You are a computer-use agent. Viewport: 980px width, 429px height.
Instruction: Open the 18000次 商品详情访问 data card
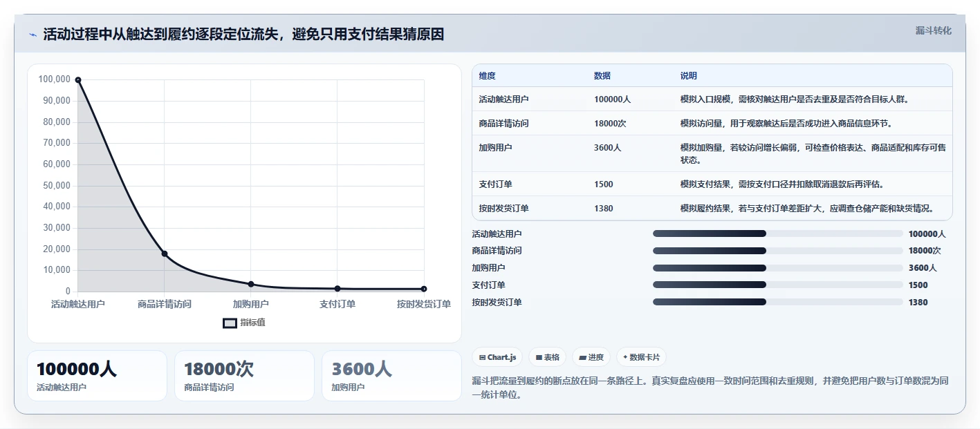[244, 376]
